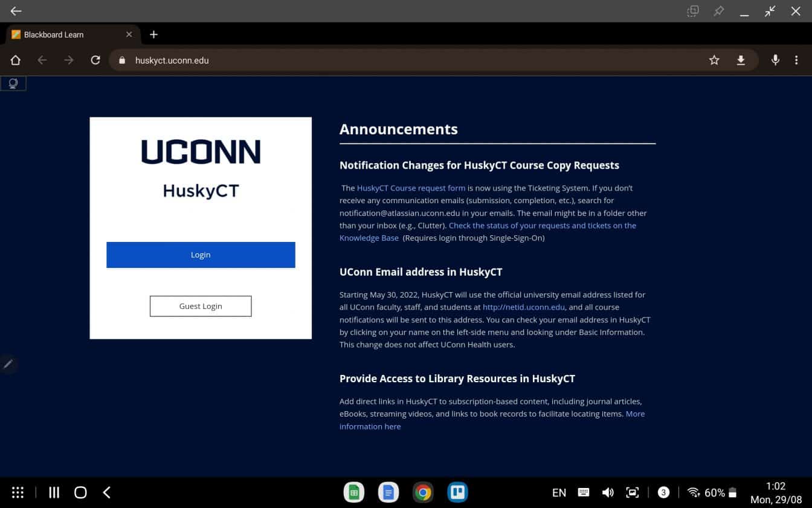Click the Guest Login button
812x508 pixels.
(201, 306)
